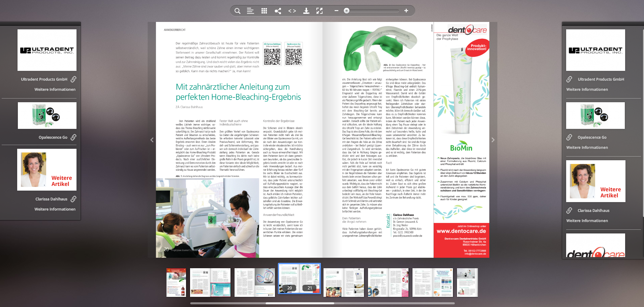Click right Opalescence Go product image
The width and height of the screenshot is (644, 307).
(595, 115)
